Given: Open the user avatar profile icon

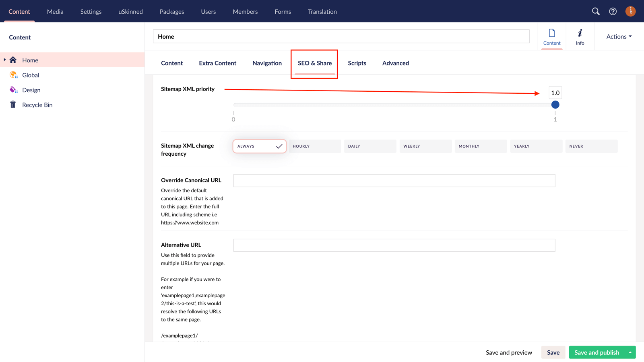Looking at the screenshot, I should (x=630, y=11).
